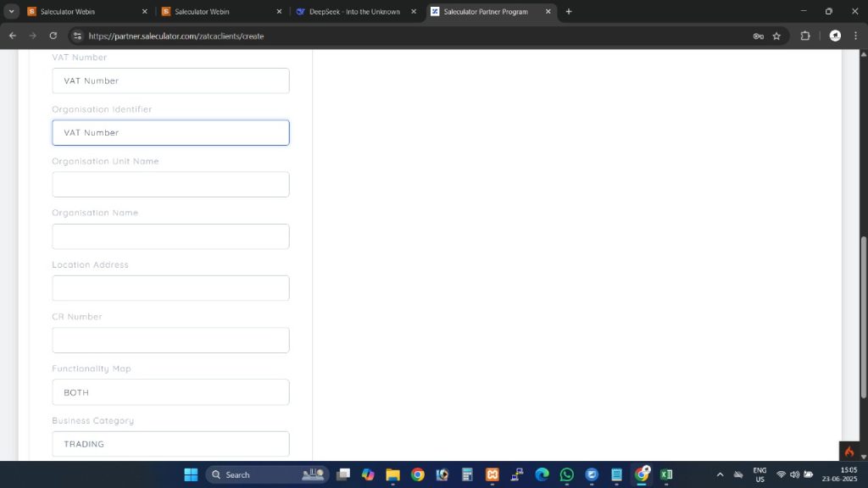Open File Explorer from the taskbar
The height and width of the screenshot is (488, 868).
pyautogui.click(x=392, y=474)
